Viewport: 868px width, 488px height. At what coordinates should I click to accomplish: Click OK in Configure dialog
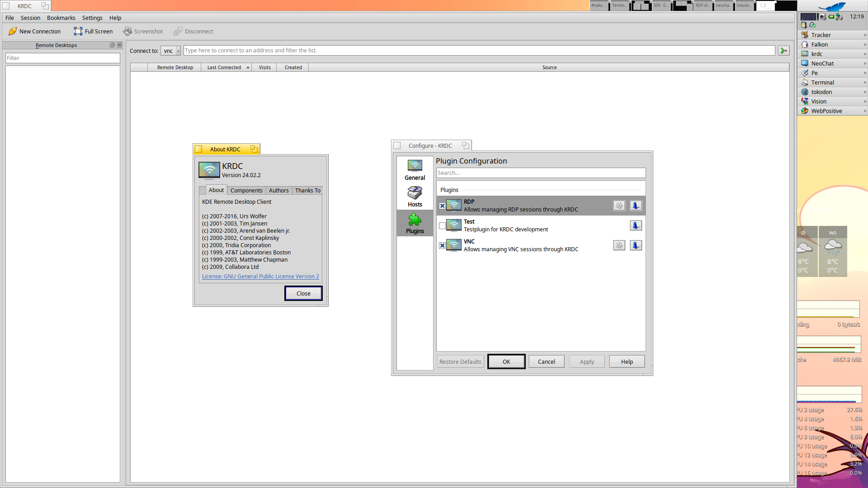506,361
